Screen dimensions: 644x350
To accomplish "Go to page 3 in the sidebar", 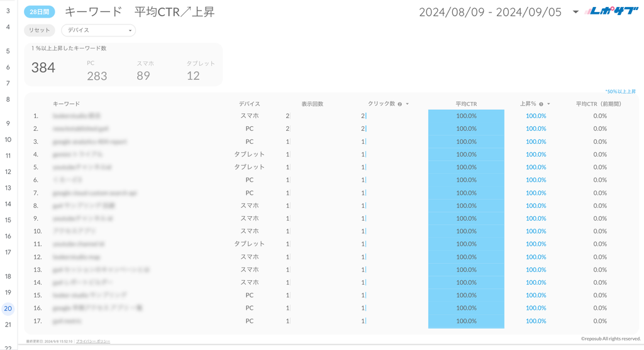I will (x=8, y=11).
